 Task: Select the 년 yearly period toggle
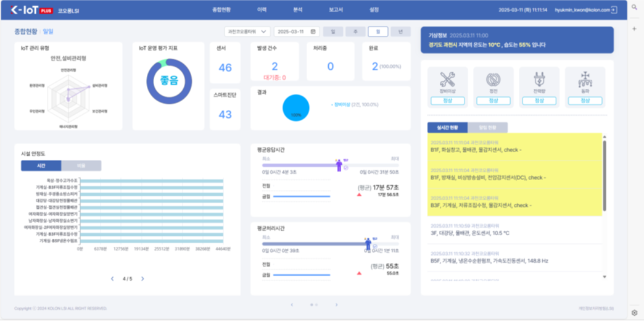[x=400, y=31]
